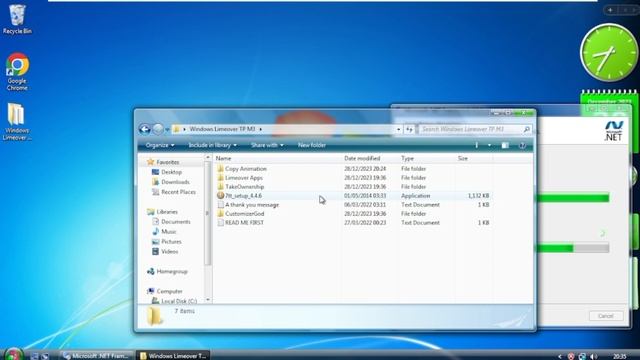Click the lower .NET installer progress bar
640x360 pixels.
click(x=573, y=248)
